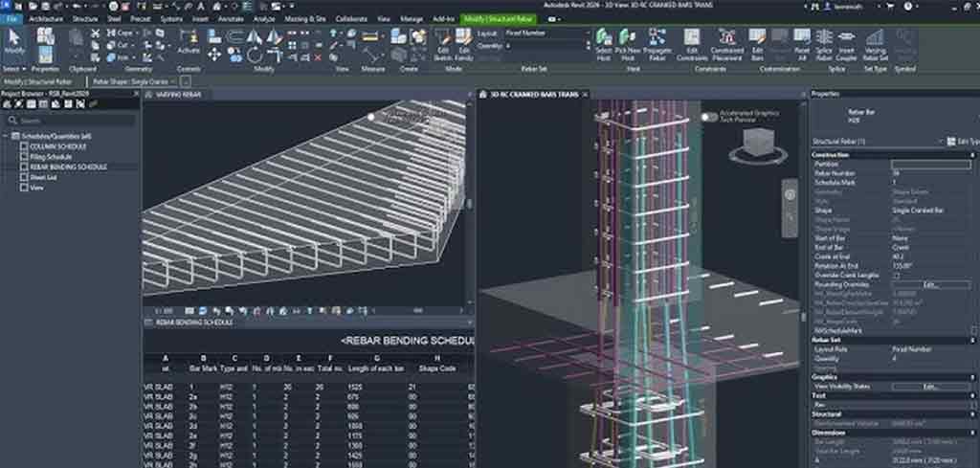Tick the Sheet List checkbox in Project Browser
980x468 pixels.
tap(24, 177)
